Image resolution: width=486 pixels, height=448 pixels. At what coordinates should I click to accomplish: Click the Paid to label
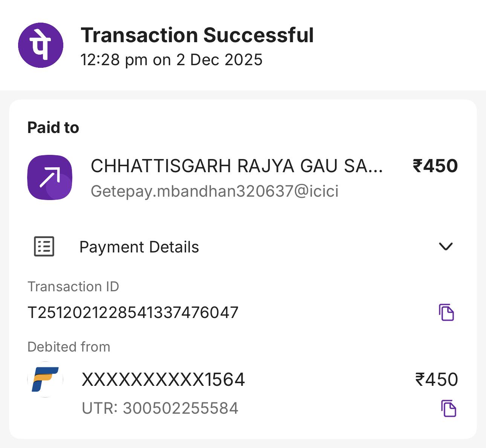pos(53,128)
